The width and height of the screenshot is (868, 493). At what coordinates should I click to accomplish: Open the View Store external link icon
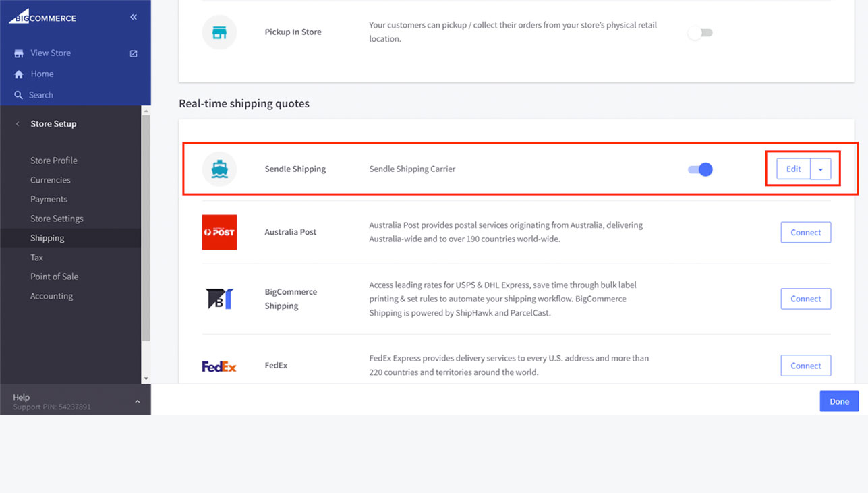coord(134,53)
